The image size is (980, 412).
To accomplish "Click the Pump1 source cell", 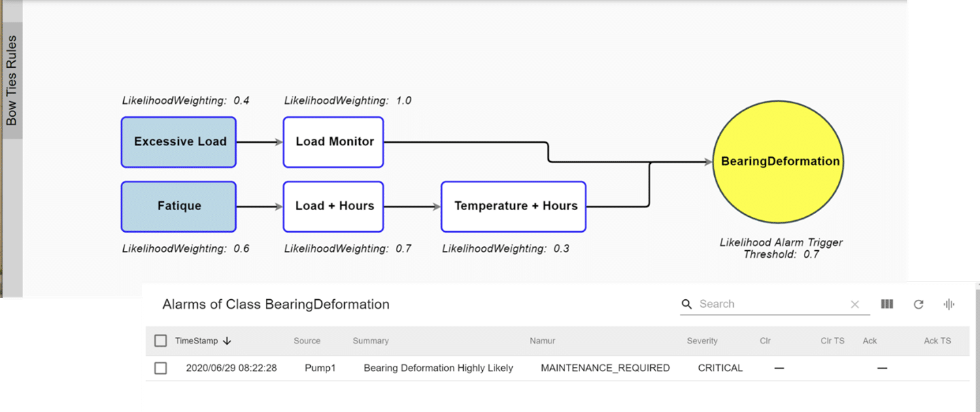I will pos(320,368).
